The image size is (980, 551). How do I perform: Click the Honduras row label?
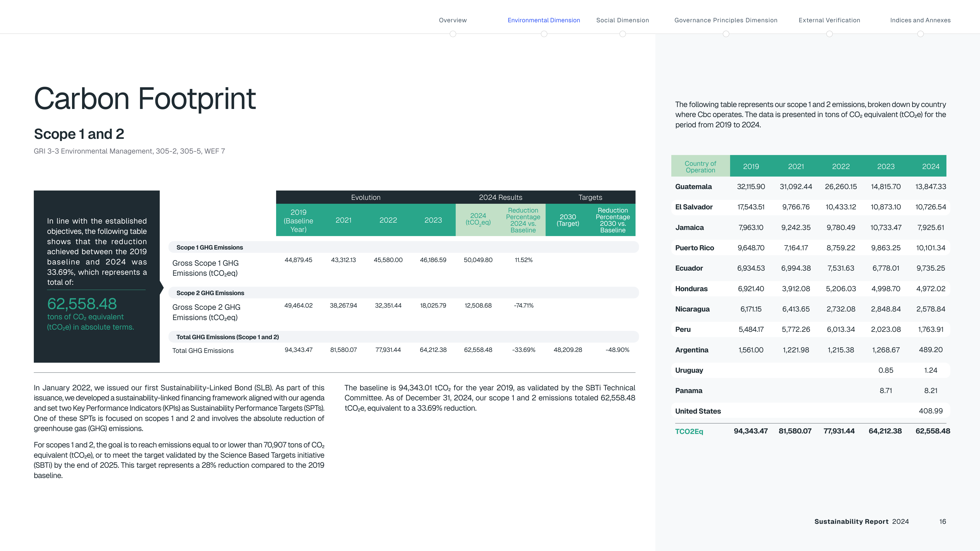coord(691,289)
